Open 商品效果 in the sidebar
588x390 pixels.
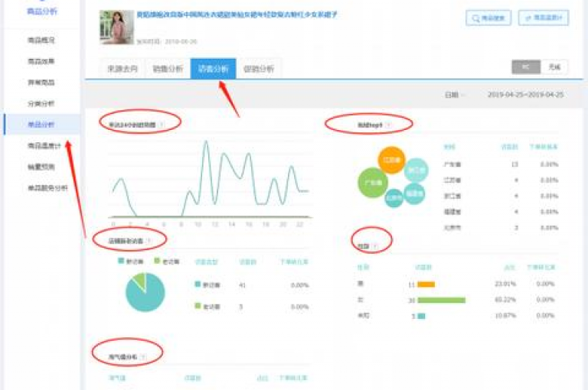point(41,61)
